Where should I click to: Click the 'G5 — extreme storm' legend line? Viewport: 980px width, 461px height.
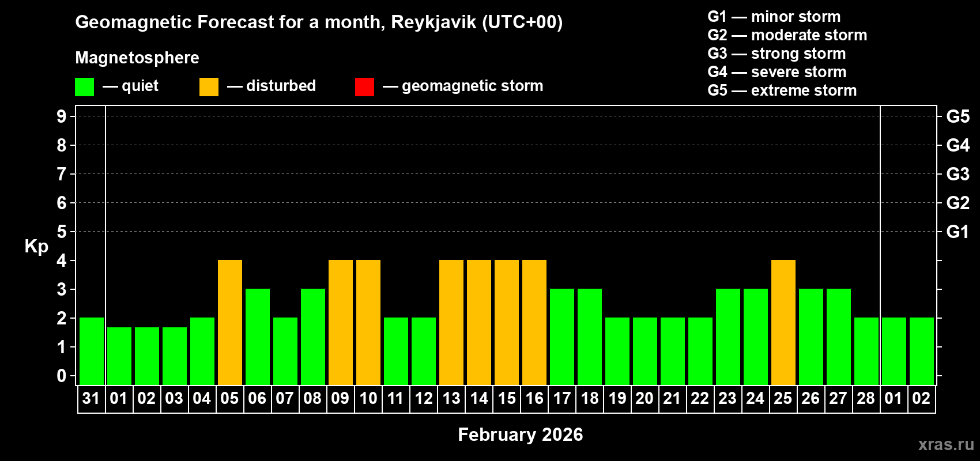[782, 90]
